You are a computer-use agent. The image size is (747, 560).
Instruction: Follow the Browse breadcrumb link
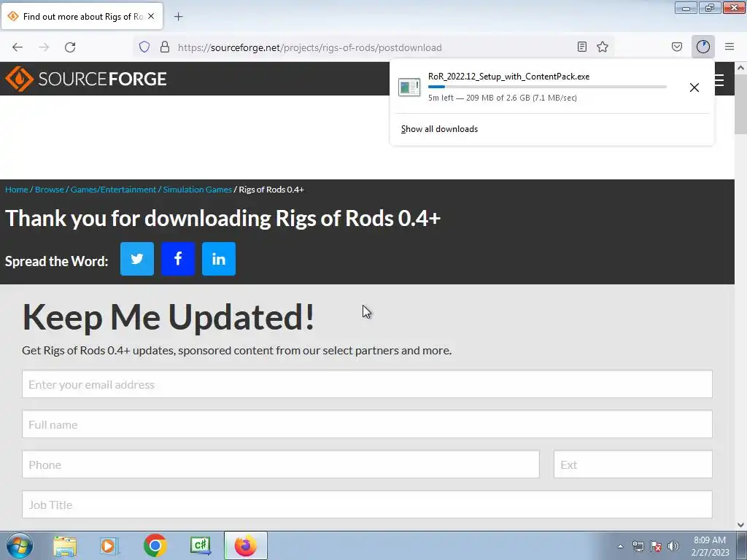click(49, 190)
